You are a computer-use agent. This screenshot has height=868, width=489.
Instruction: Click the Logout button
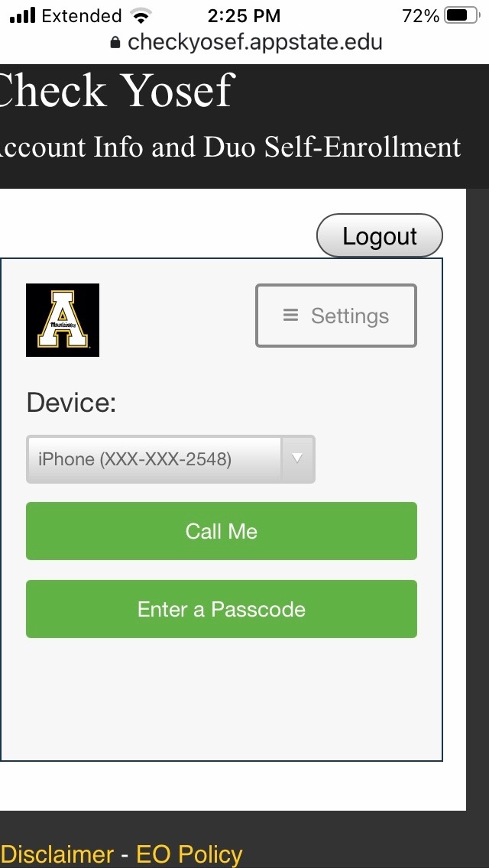coord(379,235)
